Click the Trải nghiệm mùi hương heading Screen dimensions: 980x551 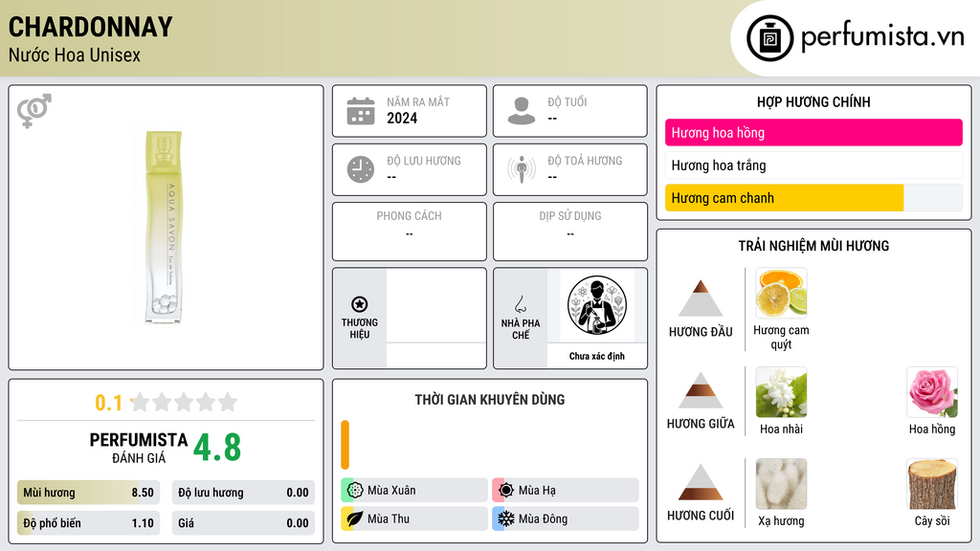click(x=813, y=246)
